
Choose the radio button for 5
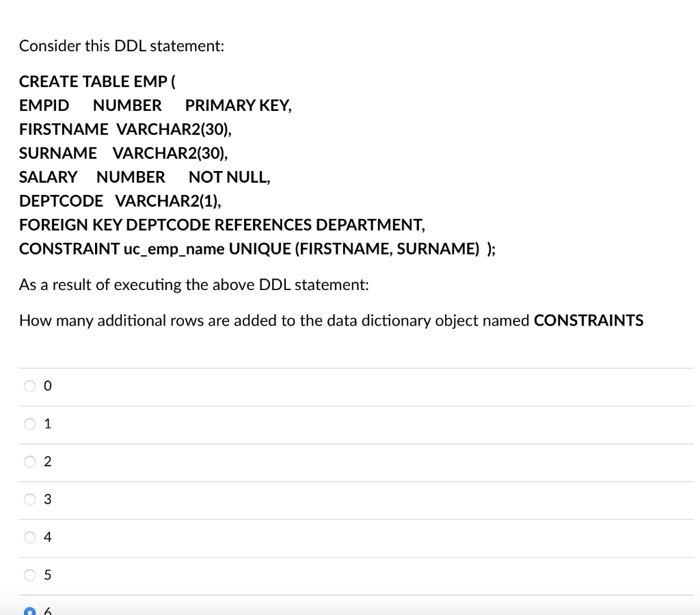[x=29, y=575]
